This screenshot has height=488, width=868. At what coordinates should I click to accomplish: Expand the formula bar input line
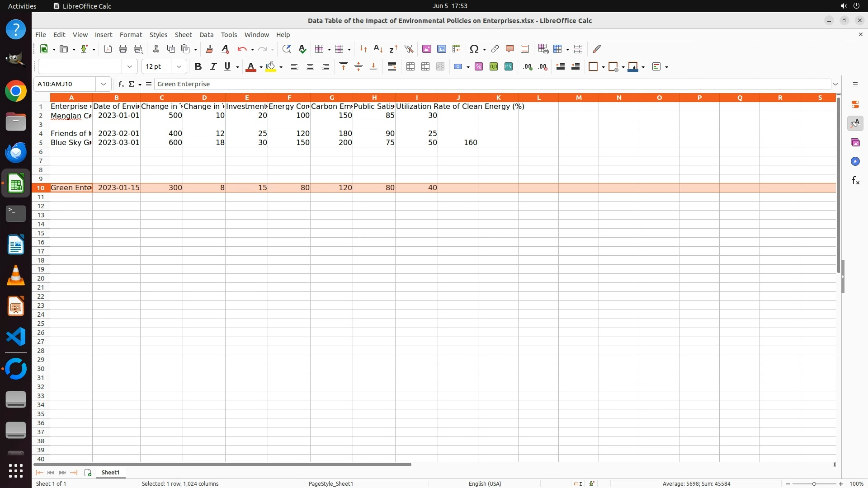point(835,84)
